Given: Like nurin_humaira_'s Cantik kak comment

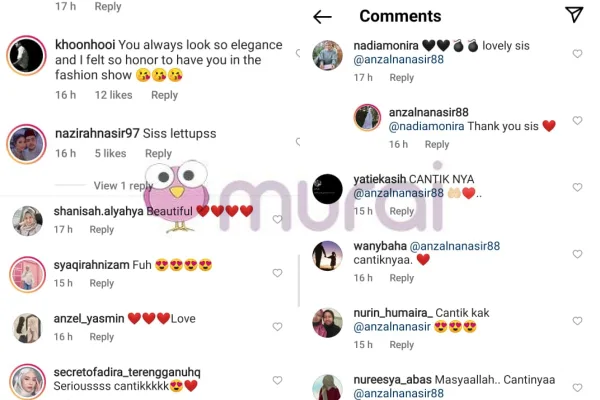Looking at the screenshot, I should (x=577, y=321).
